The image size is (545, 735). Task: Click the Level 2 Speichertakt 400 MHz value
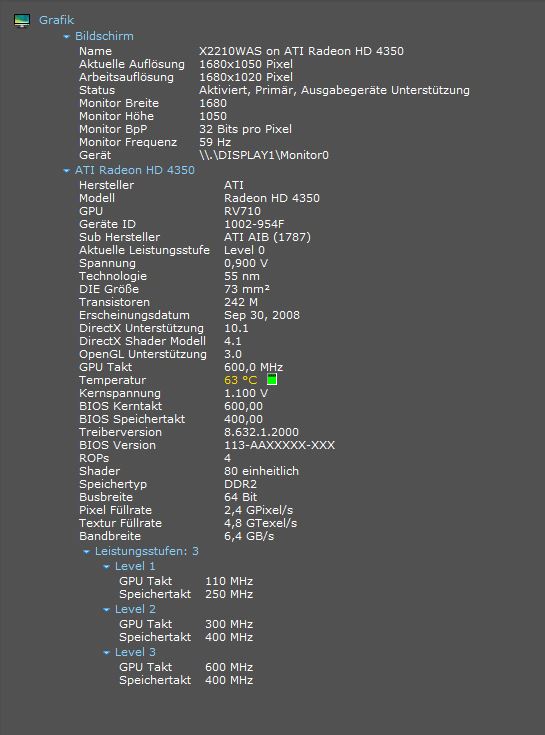[x=229, y=638]
